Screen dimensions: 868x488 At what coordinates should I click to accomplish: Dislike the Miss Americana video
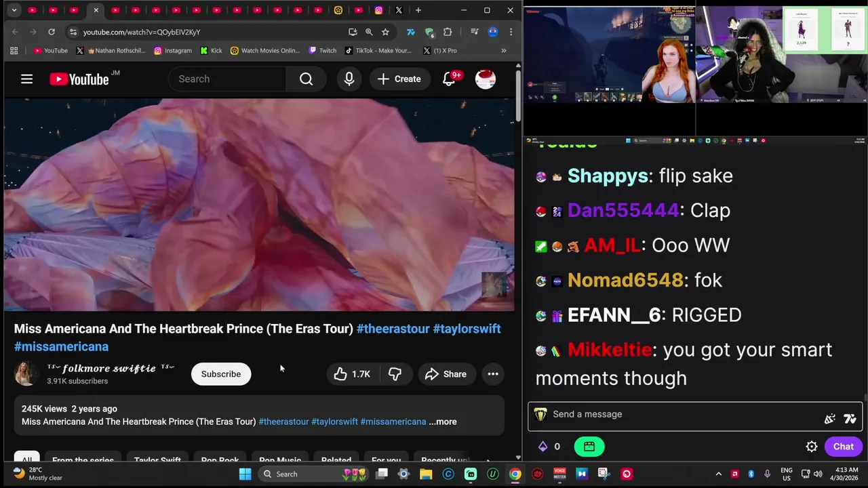pos(395,374)
